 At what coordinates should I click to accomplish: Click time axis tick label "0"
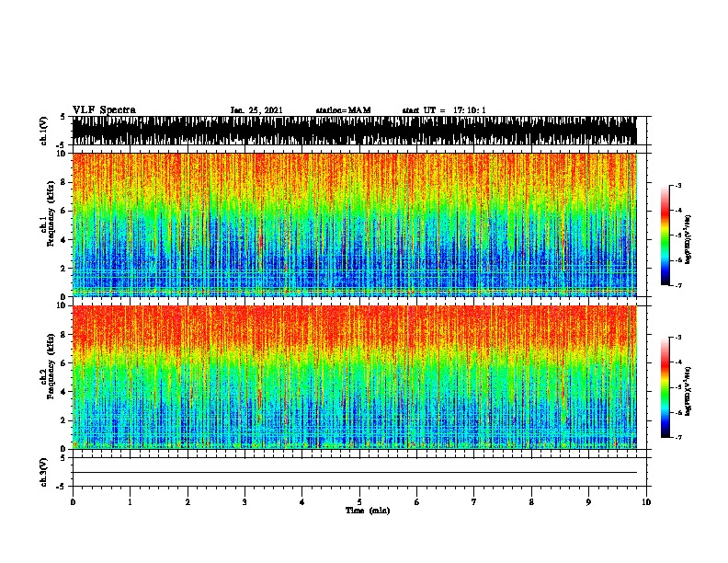[73, 502]
